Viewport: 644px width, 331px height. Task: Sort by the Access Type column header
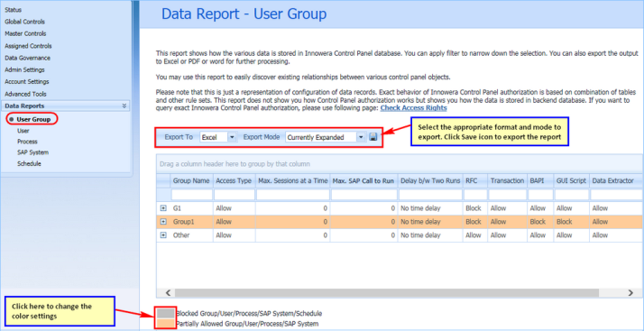(x=234, y=180)
